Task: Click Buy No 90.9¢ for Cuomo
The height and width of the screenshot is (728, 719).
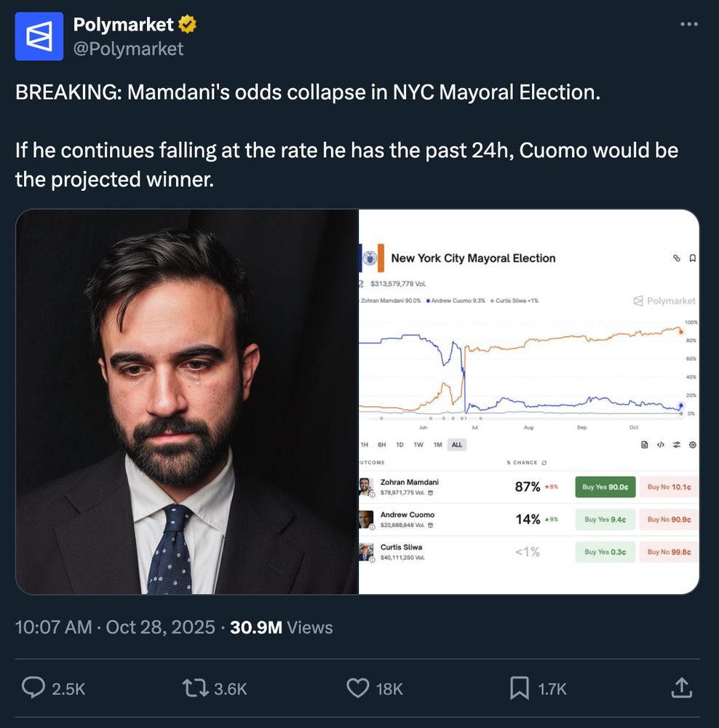Action: coord(669,519)
